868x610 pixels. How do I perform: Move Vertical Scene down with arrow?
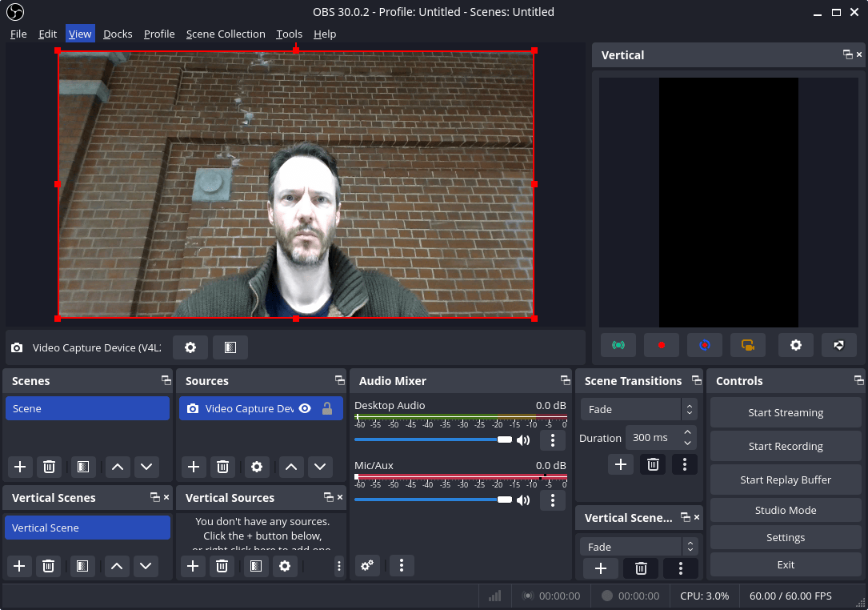click(x=145, y=566)
